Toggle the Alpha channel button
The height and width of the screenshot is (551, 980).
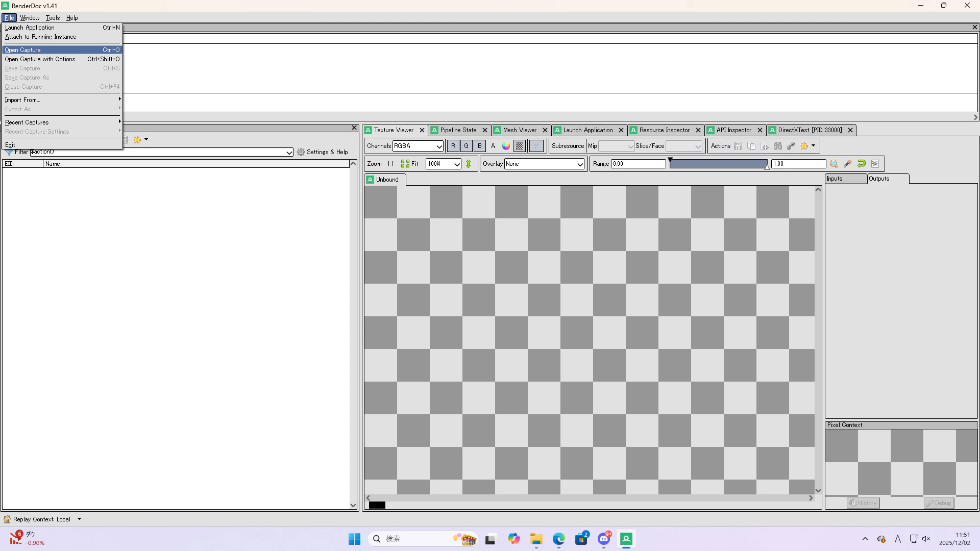tap(493, 146)
